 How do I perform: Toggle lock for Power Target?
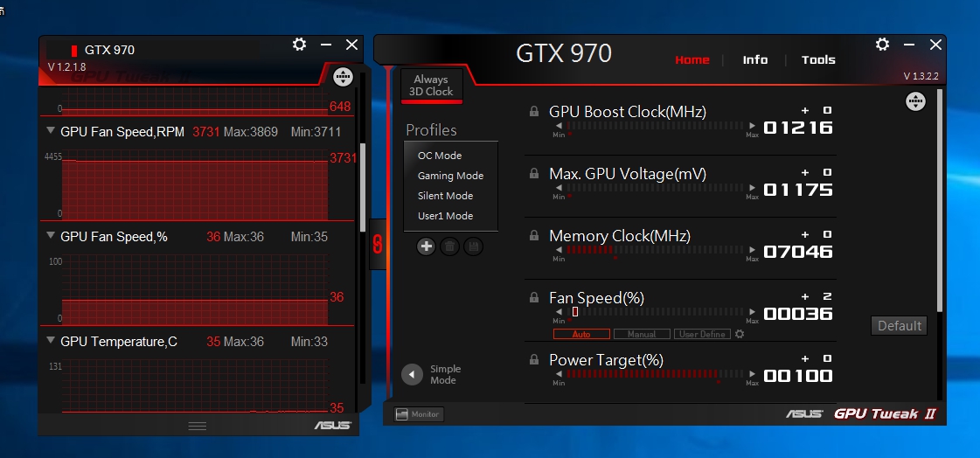click(534, 359)
